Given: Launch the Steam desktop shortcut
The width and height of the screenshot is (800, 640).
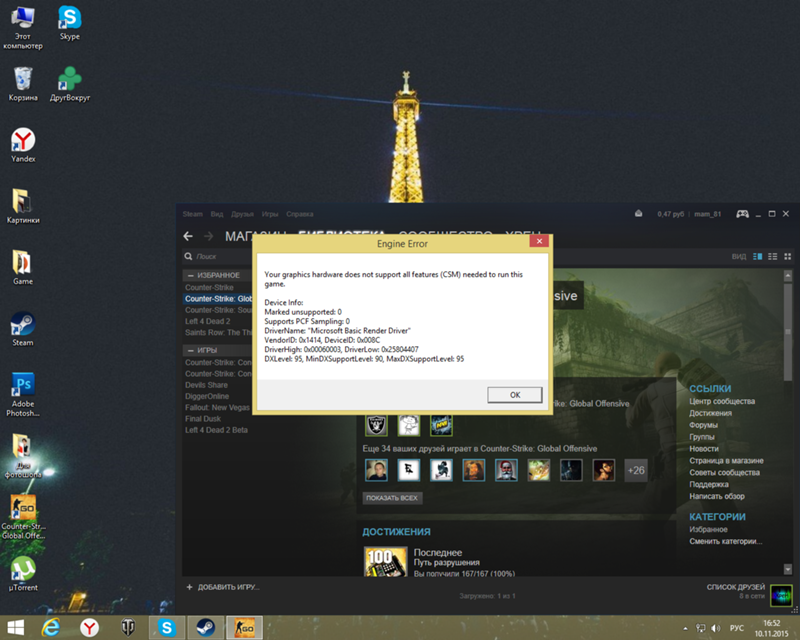Looking at the screenshot, I should coord(23,329).
